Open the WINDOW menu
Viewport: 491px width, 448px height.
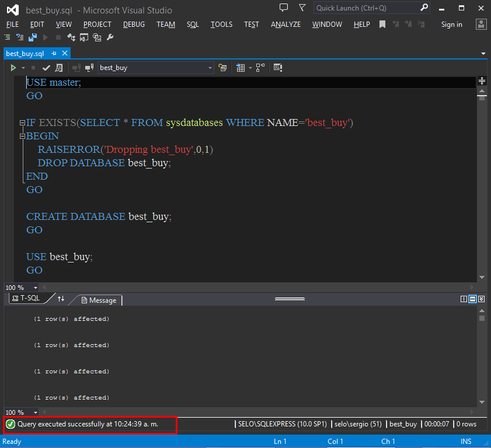pyautogui.click(x=327, y=24)
